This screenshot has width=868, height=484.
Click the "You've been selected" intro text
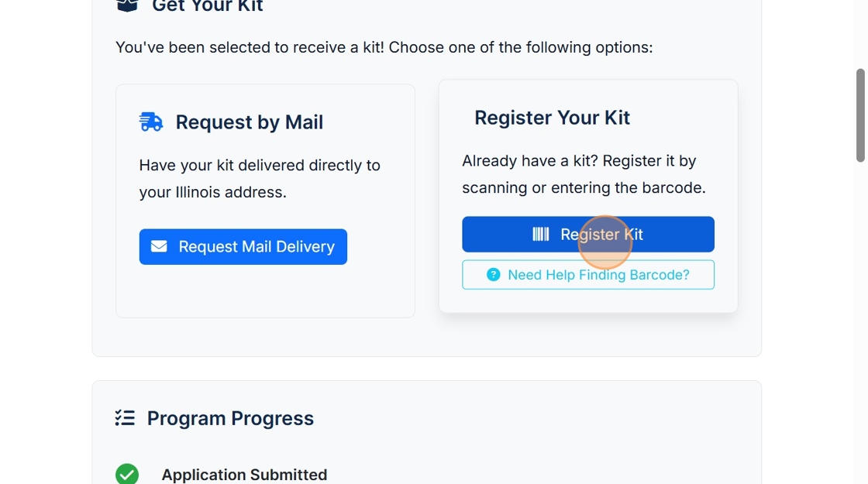pyautogui.click(x=384, y=47)
